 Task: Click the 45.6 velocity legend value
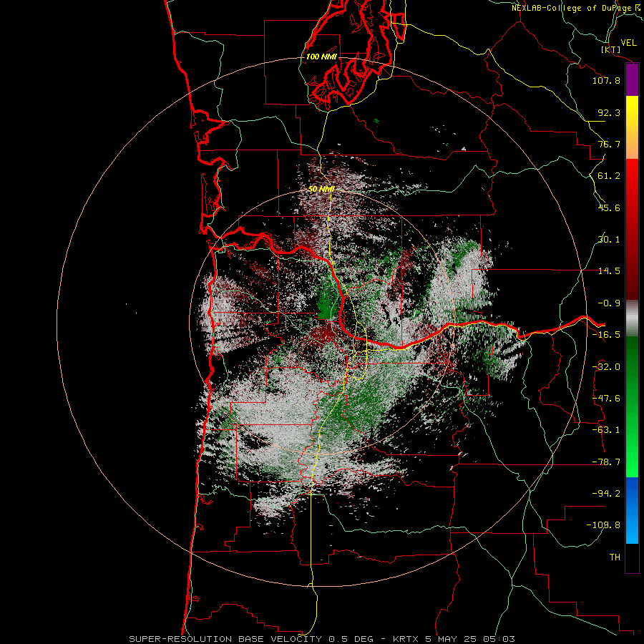point(609,208)
